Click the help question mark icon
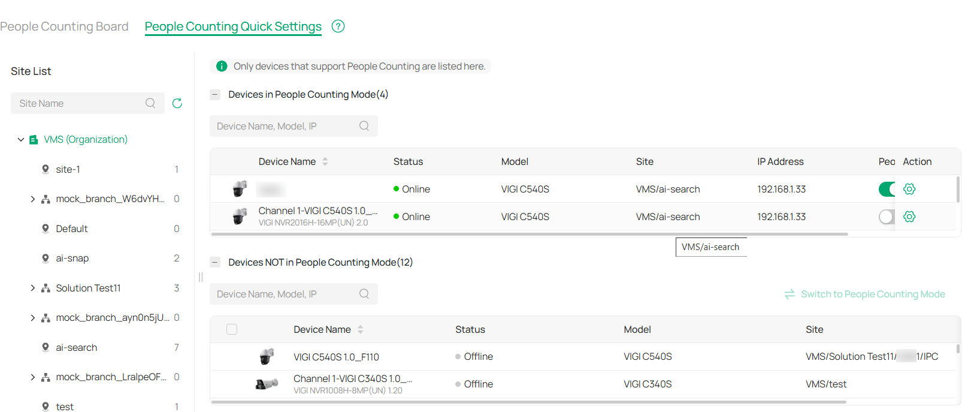980x412 pixels. click(338, 26)
